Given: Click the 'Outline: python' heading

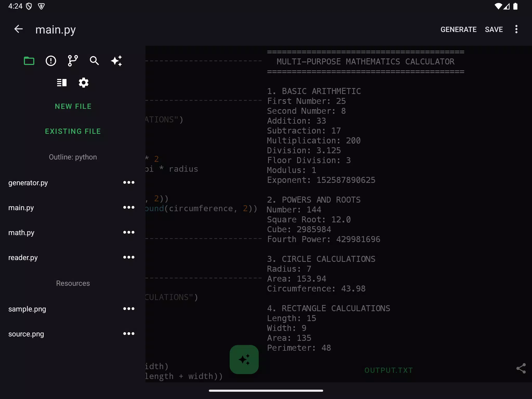Looking at the screenshot, I should pyautogui.click(x=73, y=157).
